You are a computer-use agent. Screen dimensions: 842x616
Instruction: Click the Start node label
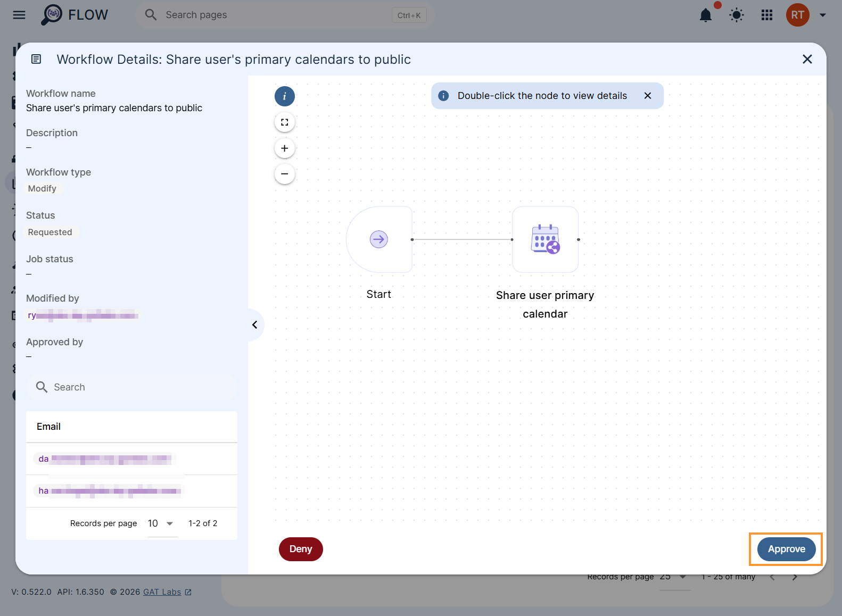[379, 294]
